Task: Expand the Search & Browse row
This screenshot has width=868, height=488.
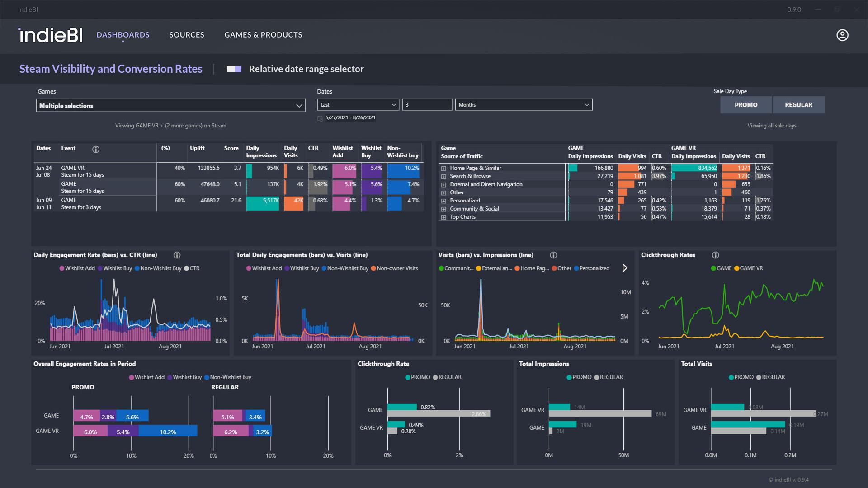Action: (x=444, y=177)
